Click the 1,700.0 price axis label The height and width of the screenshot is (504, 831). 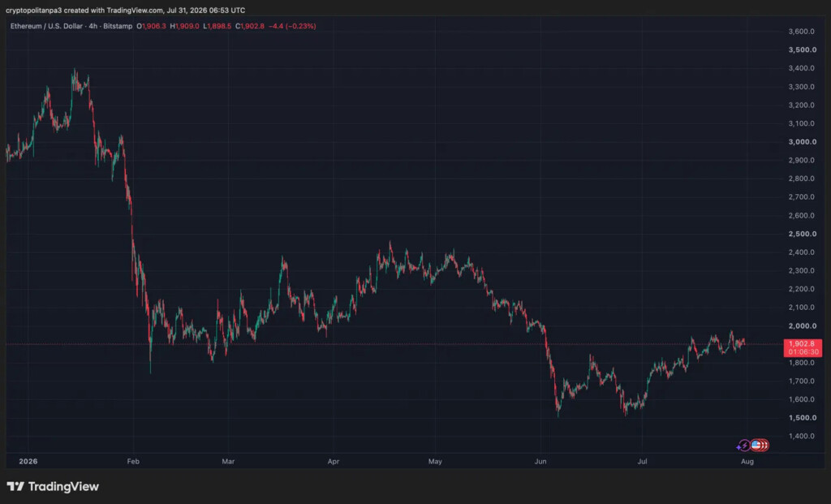tap(801, 381)
